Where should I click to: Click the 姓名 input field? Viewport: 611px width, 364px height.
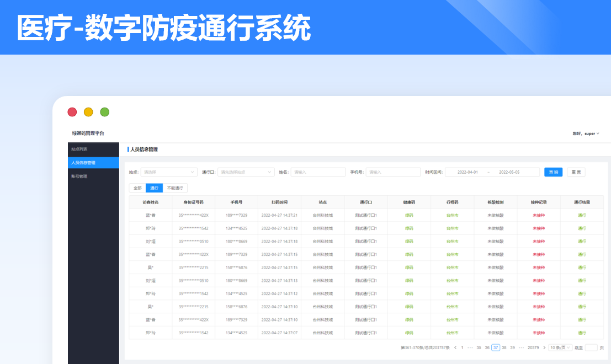pyautogui.click(x=318, y=172)
